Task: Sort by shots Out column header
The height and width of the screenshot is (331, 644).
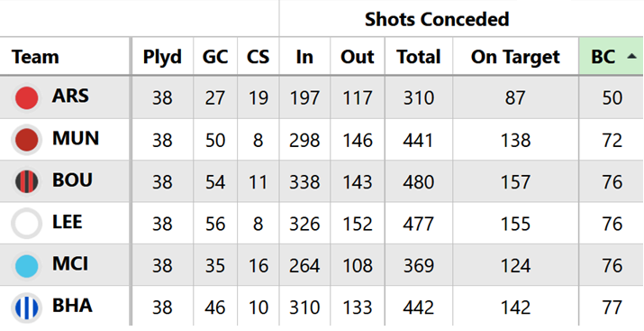Action: tap(358, 57)
